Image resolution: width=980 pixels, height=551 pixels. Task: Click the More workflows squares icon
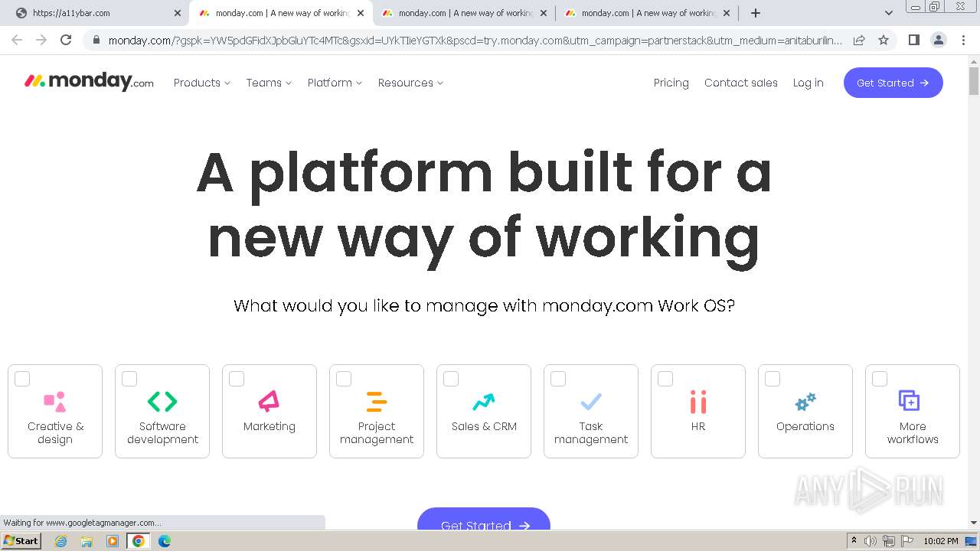pyautogui.click(x=909, y=400)
